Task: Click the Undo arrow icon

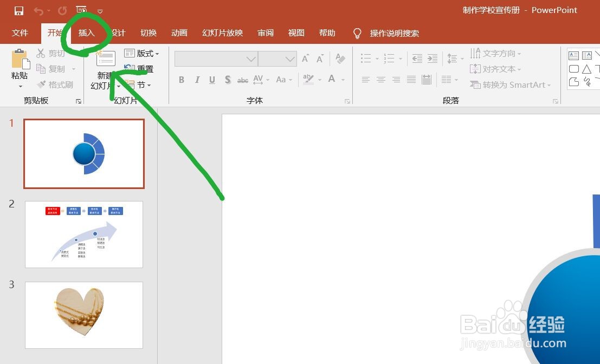Action: [38, 11]
